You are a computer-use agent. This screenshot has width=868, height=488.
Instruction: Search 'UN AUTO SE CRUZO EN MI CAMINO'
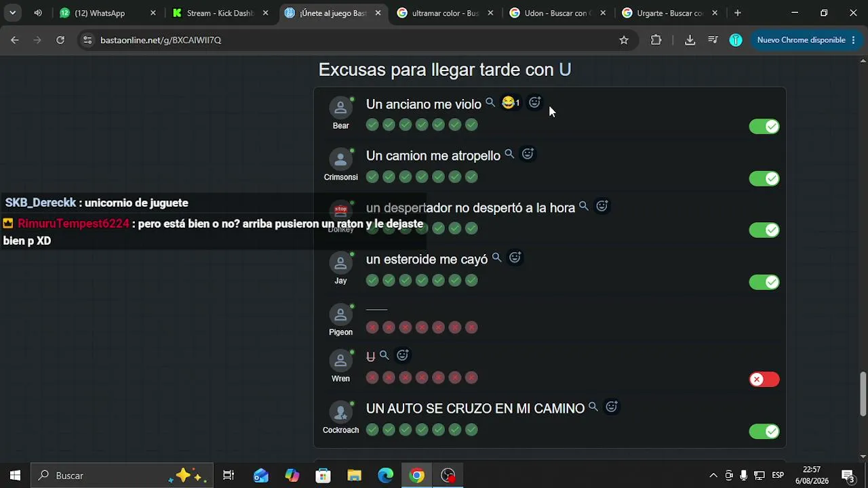coord(593,407)
